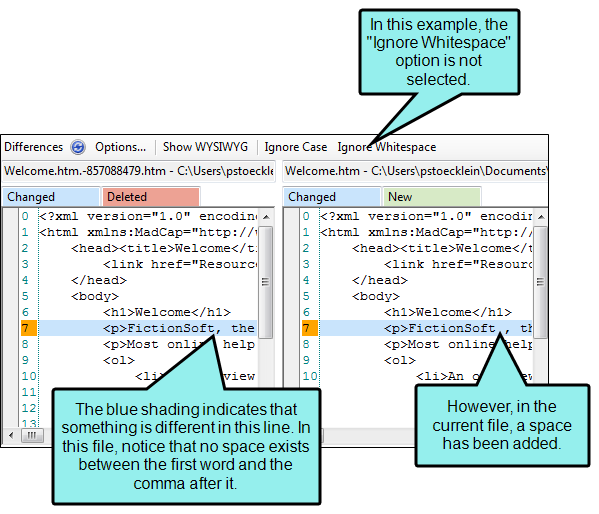Click the left pane Changed legend swatch

pos(51,197)
